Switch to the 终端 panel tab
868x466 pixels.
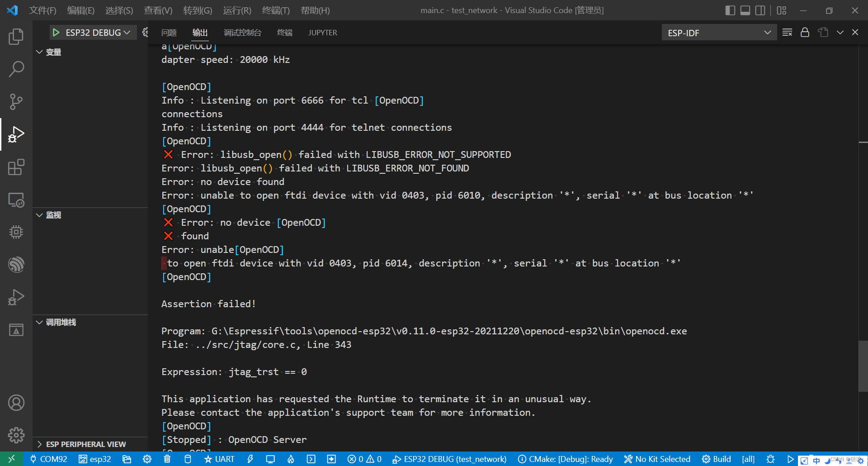point(285,33)
